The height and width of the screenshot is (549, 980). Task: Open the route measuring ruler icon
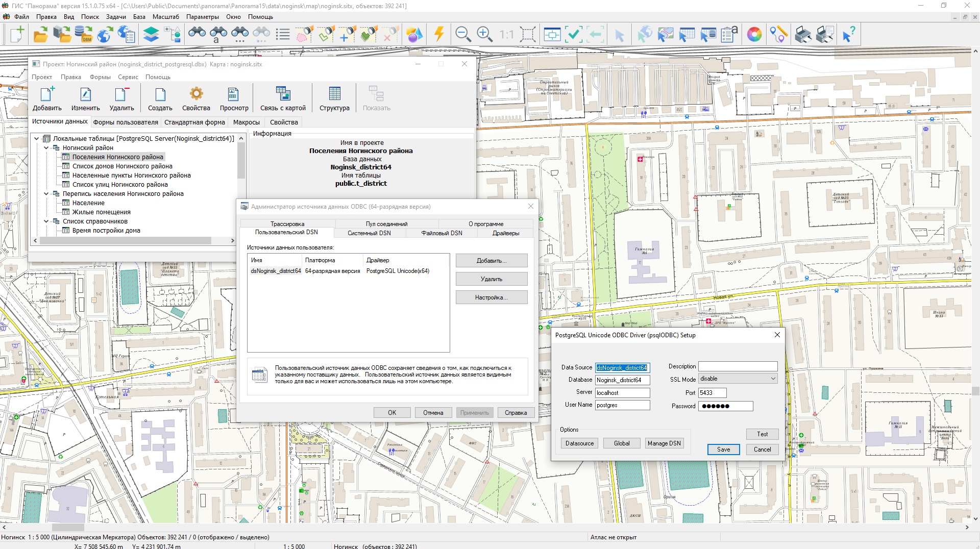coord(779,35)
